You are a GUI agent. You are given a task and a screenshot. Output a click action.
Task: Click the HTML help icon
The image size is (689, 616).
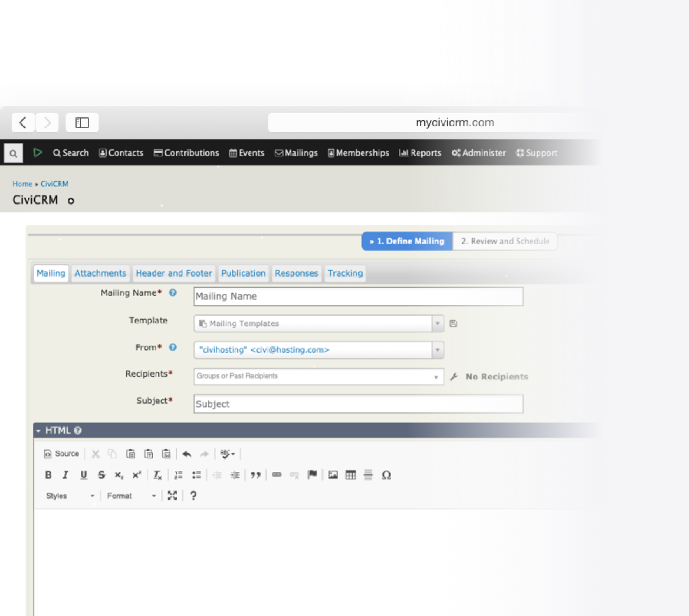pyautogui.click(x=78, y=430)
